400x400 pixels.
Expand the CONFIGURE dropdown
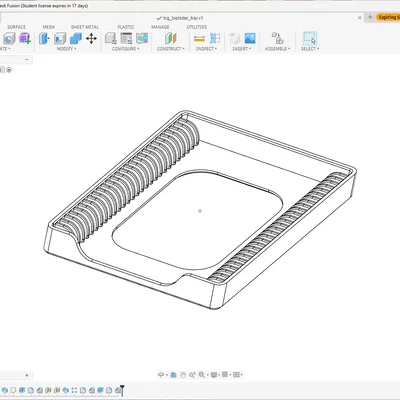(x=126, y=49)
